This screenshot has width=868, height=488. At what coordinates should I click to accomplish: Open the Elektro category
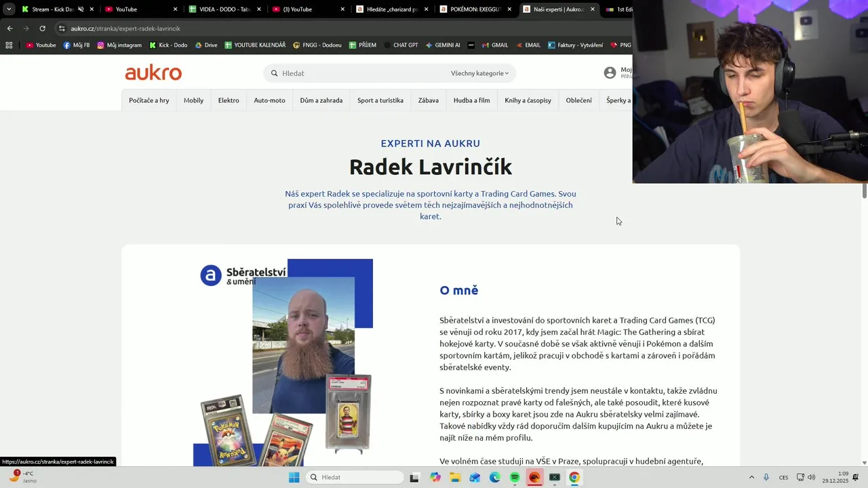point(229,100)
